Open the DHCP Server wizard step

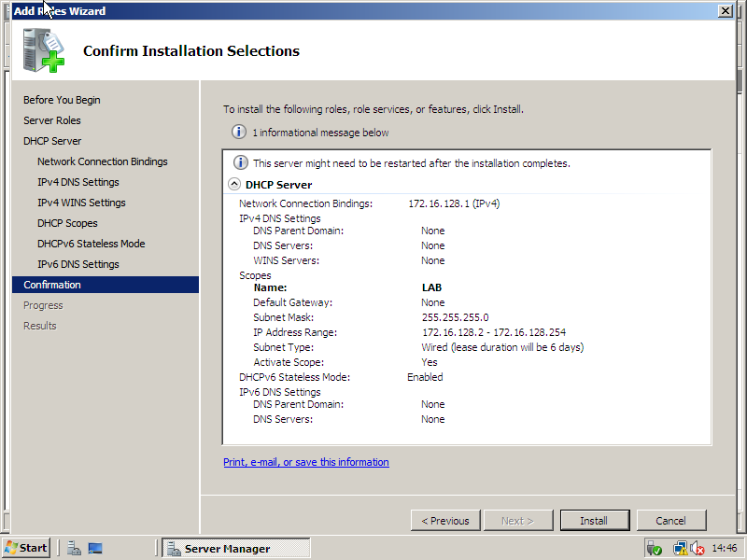tap(52, 141)
